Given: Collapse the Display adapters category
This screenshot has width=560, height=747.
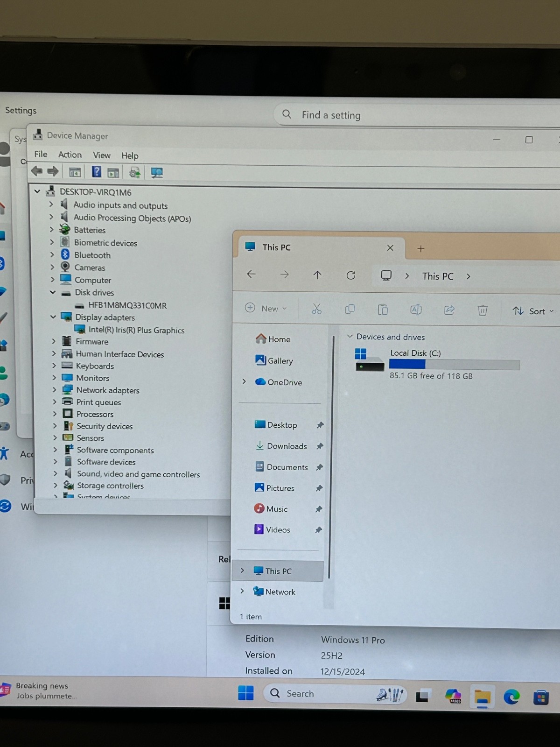Looking at the screenshot, I should [x=53, y=317].
